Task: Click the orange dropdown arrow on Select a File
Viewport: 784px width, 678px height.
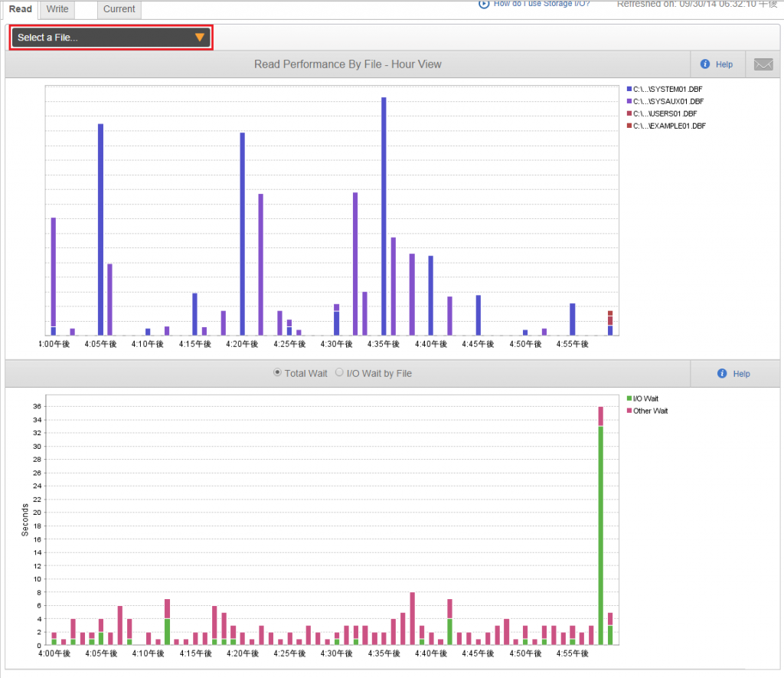Action: click(x=200, y=38)
